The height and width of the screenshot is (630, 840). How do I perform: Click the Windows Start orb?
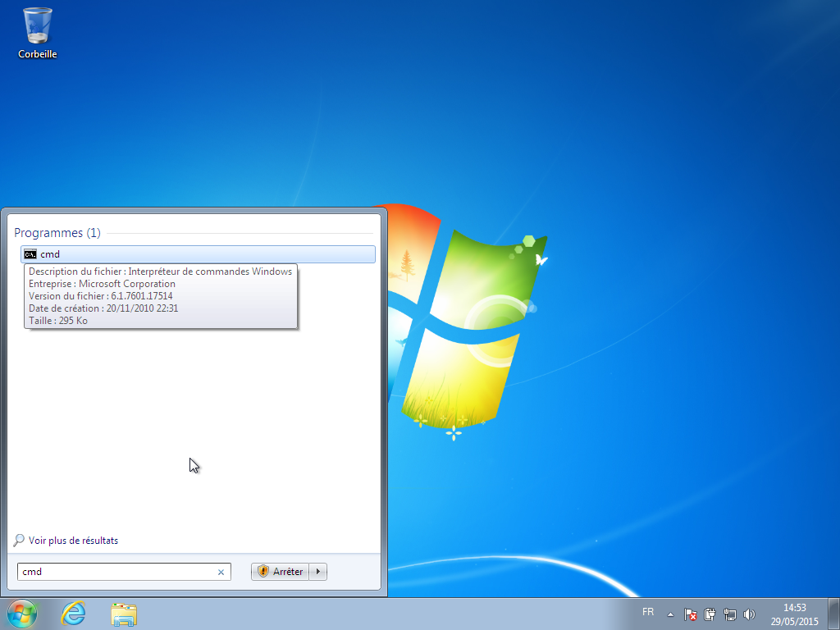coord(22,614)
